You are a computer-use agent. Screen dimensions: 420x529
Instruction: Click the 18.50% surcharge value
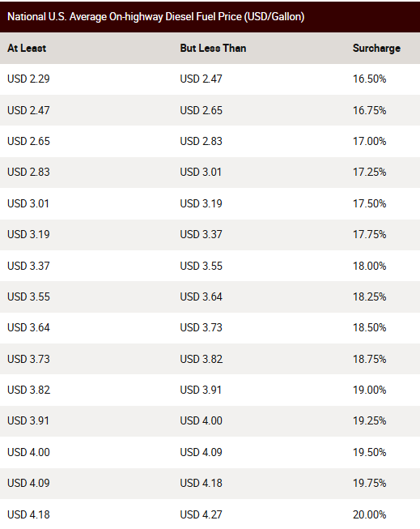tap(370, 327)
